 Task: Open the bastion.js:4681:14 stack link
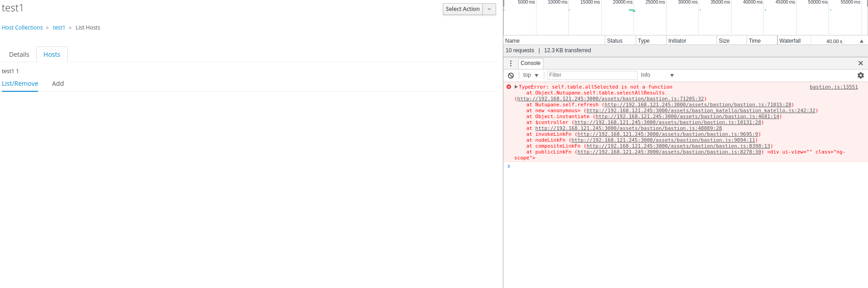pos(687,117)
